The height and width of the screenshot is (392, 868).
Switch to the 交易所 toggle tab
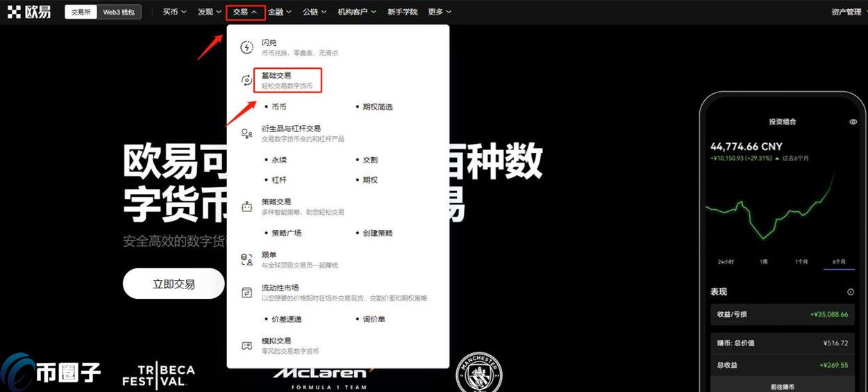pos(81,12)
